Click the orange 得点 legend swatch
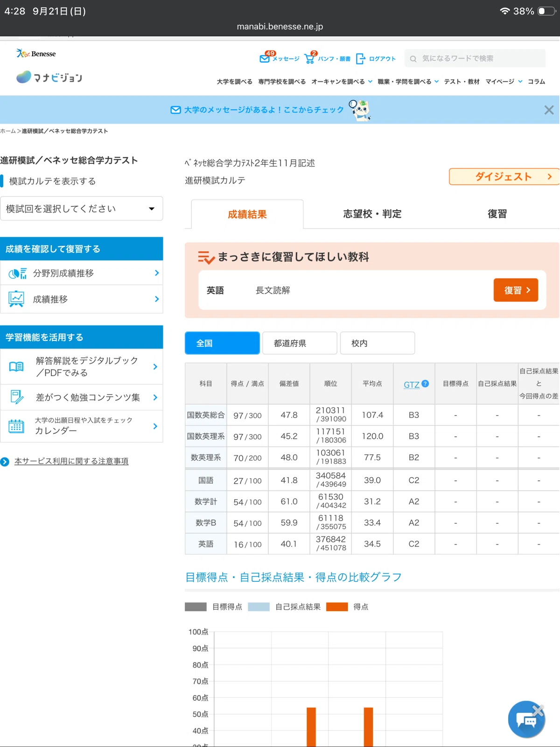 pos(337,606)
